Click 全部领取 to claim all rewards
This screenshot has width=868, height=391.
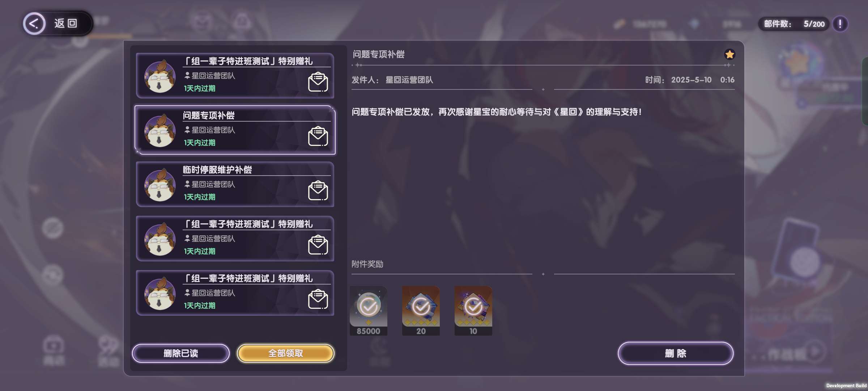[x=285, y=353]
